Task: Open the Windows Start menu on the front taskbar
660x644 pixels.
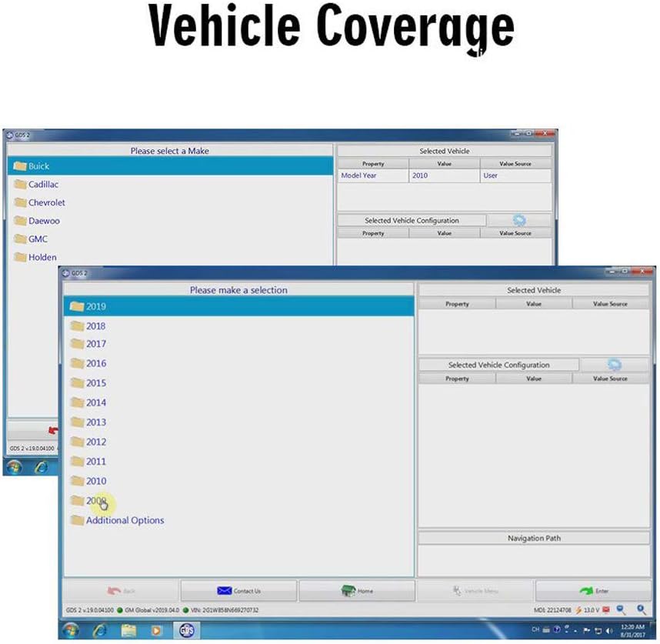Action: click(70, 630)
